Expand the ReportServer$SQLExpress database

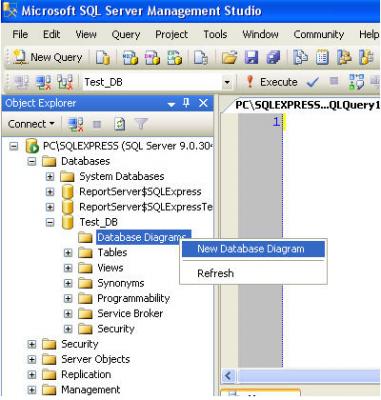coord(50,192)
